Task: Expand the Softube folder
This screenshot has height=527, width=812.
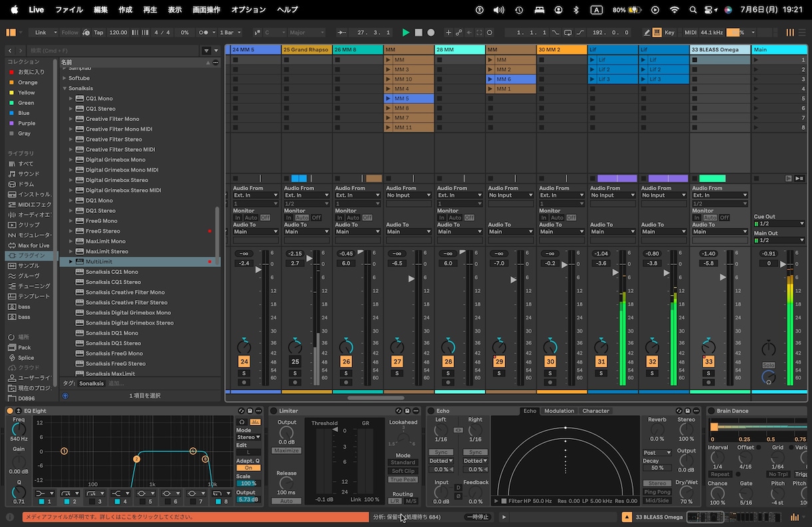Action: 65,78
